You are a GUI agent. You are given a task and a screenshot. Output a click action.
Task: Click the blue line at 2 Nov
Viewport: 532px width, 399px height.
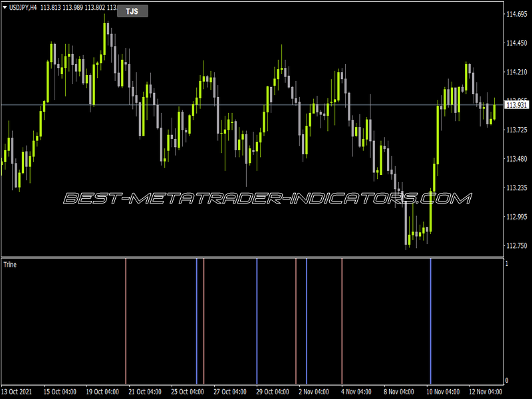(x=307, y=321)
